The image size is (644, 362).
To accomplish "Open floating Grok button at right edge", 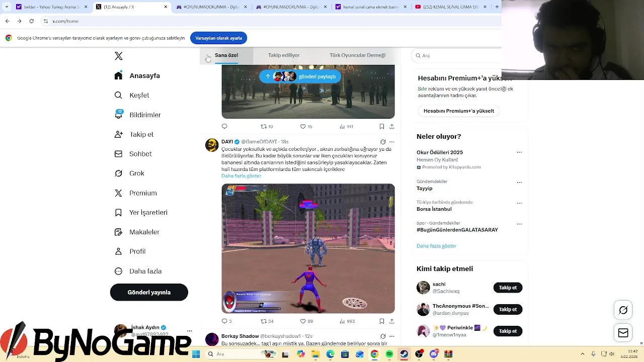I will click(x=623, y=310).
